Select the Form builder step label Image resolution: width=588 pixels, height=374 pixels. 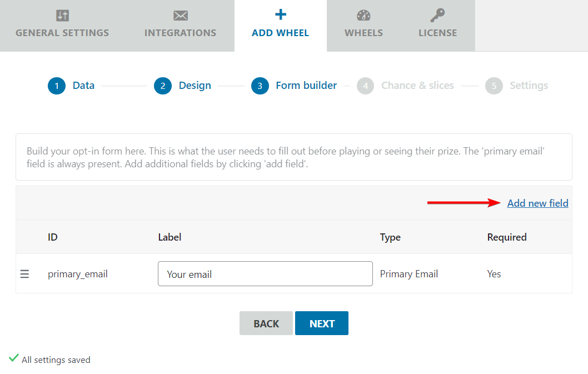[x=306, y=86]
